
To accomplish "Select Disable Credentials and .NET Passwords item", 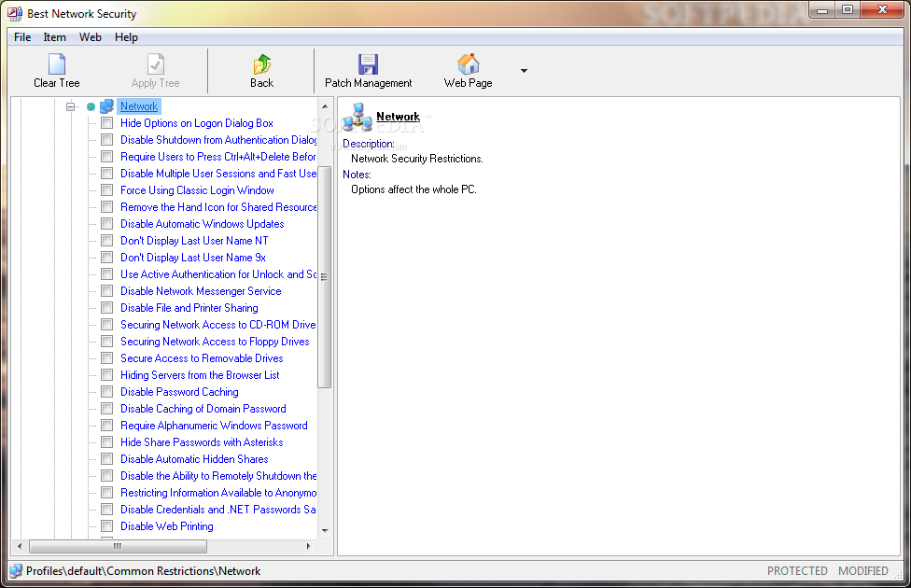I will [x=217, y=510].
